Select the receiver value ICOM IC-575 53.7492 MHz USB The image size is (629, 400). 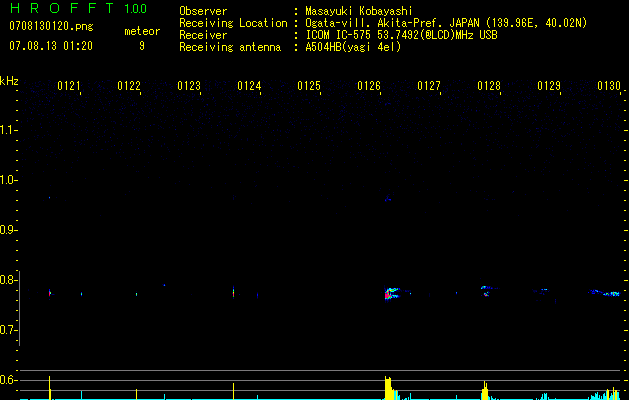402,35
